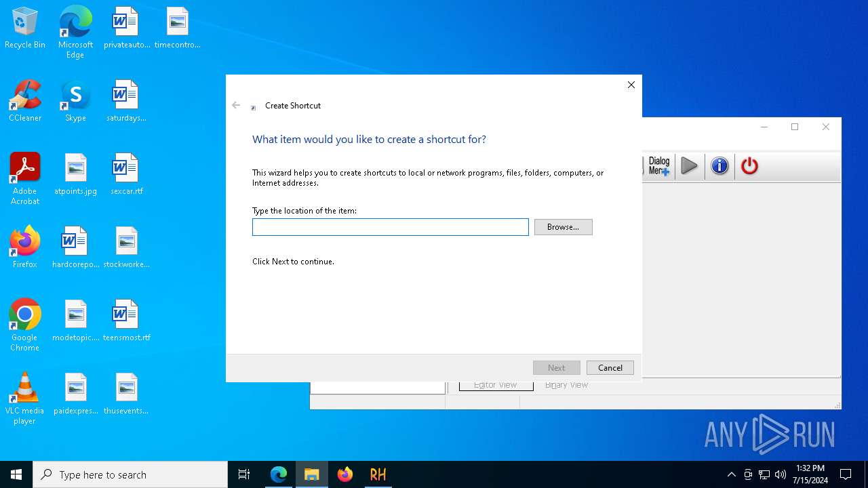This screenshot has width=868, height=488.
Task: Switch to Editor View tab
Action: [495, 385]
